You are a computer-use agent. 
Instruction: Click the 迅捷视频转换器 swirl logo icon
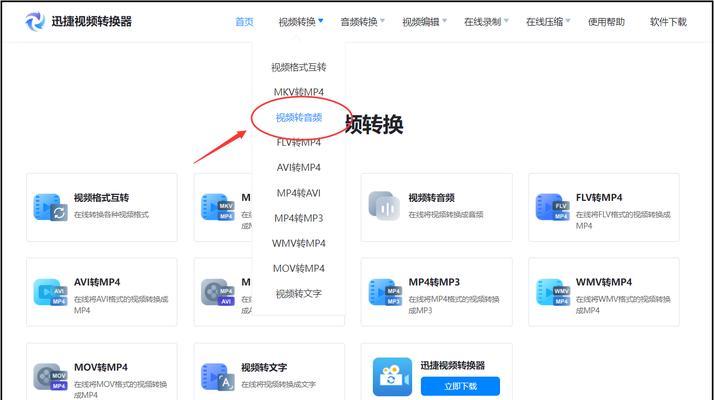[x=35, y=21]
